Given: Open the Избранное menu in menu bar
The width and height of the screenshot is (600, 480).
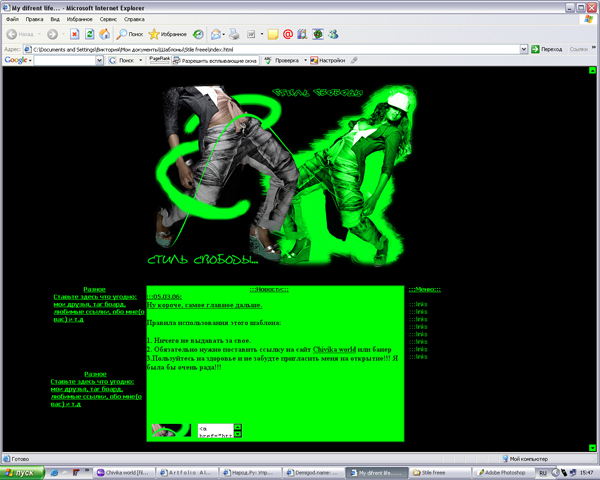Looking at the screenshot, I should pos(79,19).
